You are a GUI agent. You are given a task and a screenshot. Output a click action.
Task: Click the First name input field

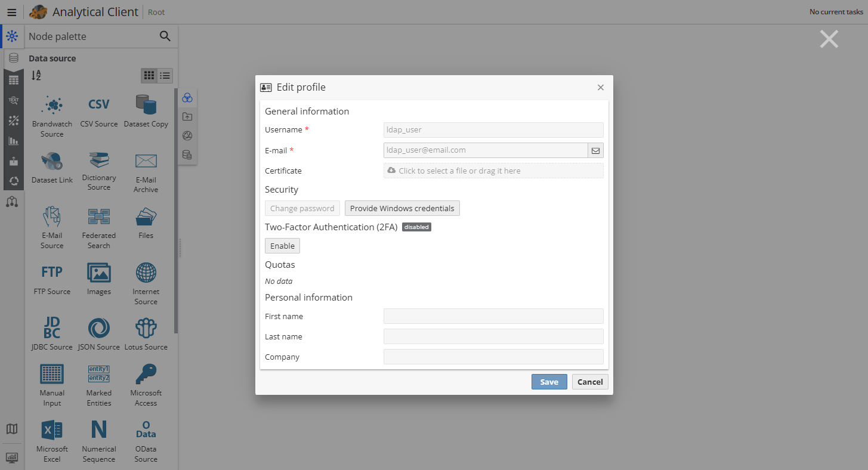click(x=493, y=316)
